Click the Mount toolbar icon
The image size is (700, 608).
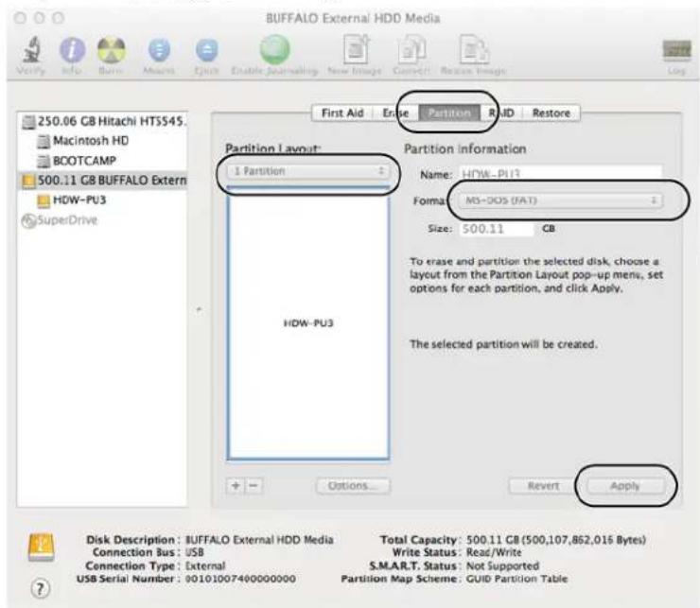coord(159,50)
